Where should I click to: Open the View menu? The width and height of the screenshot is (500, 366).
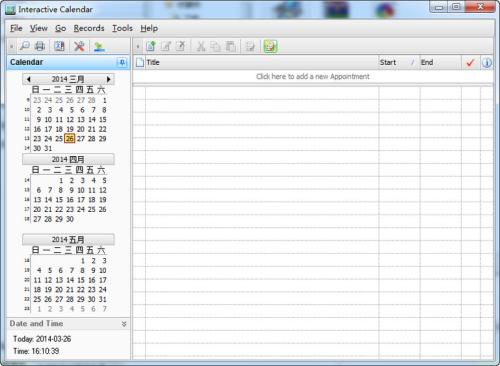(x=39, y=28)
